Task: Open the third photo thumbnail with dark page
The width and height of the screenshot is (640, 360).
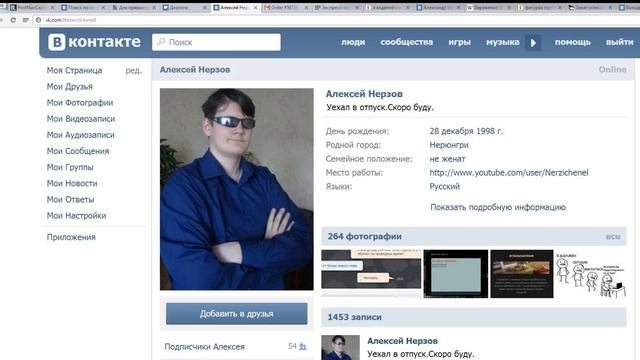Action: pos(522,273)
